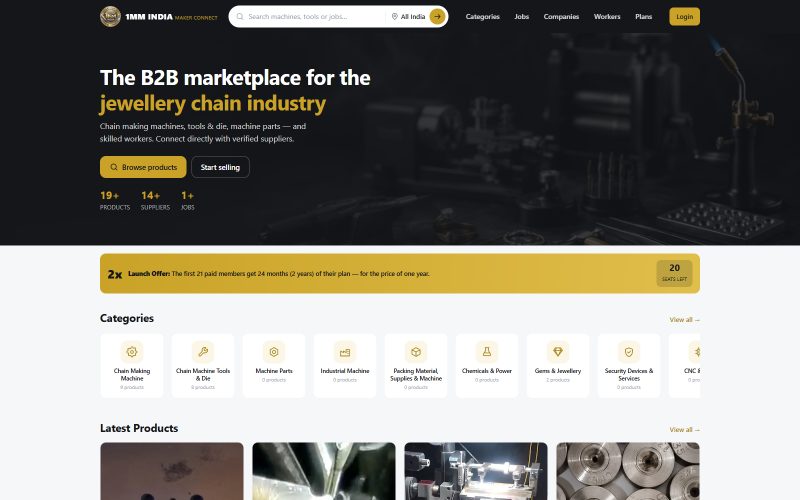Open the Workers nav item
800x500 pixels.
[607, 16]
